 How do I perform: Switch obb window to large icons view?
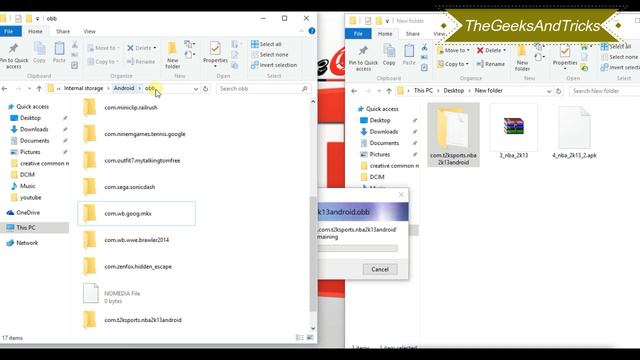tap(310, 338)
